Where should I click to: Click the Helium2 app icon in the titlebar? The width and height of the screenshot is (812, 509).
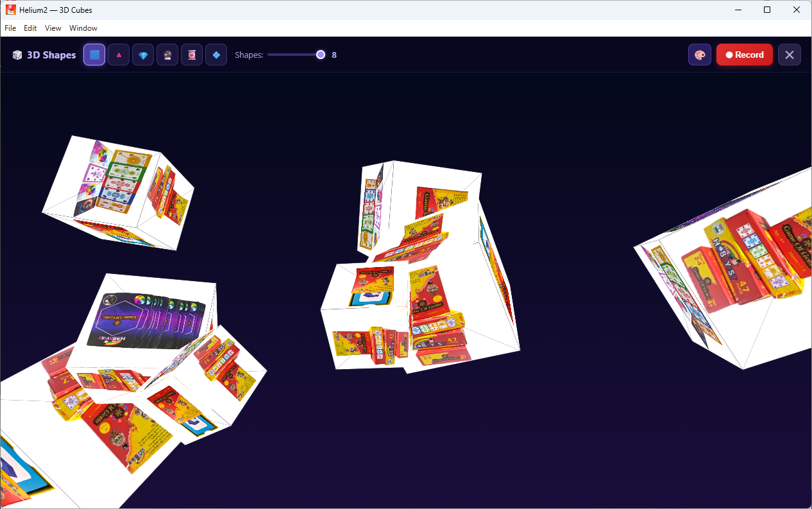click(x=10, y=10)
